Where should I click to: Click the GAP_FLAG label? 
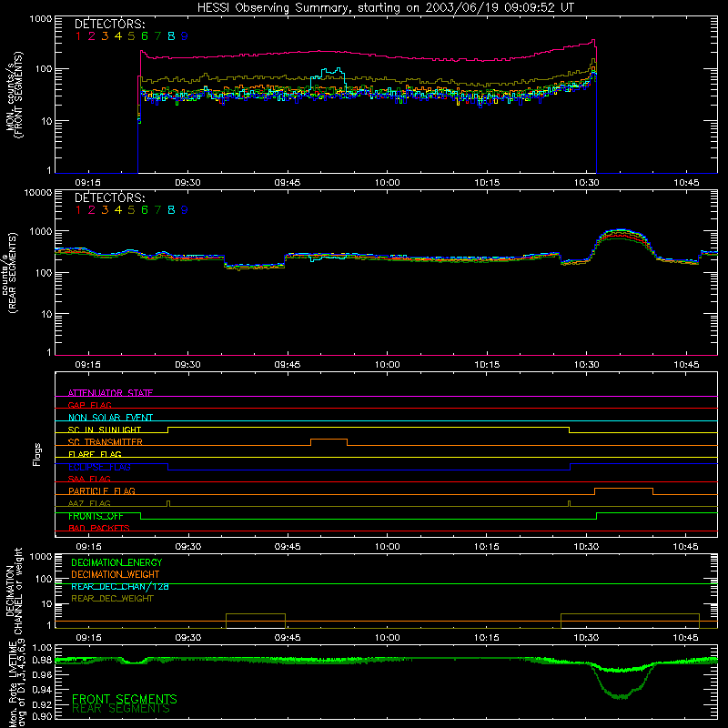click(x=89, y=405)
